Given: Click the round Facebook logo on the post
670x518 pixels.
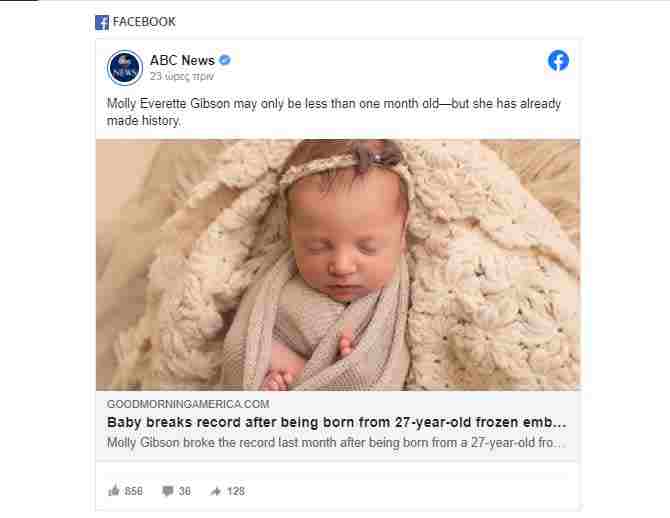Looking at the screenshot, I should pos(558,61).
